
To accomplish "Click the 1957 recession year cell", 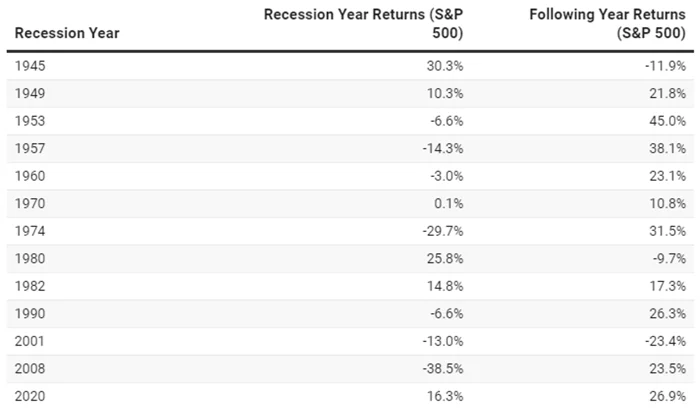I will point(32,147).
